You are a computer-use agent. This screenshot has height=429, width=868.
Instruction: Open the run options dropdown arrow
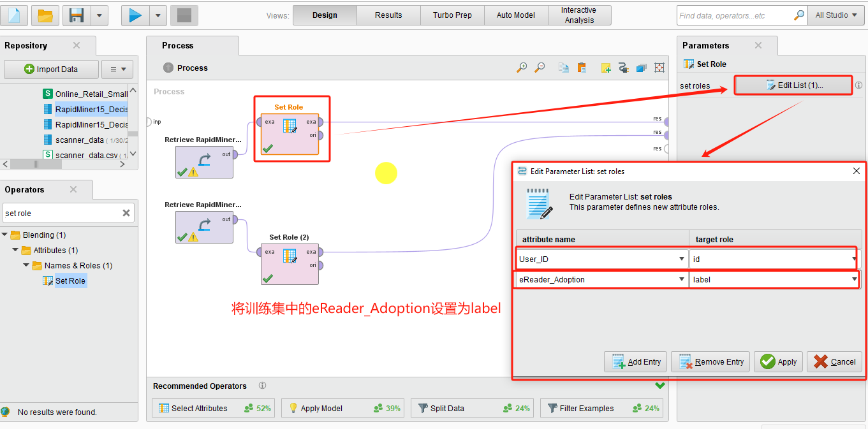(x=158, y=15)
